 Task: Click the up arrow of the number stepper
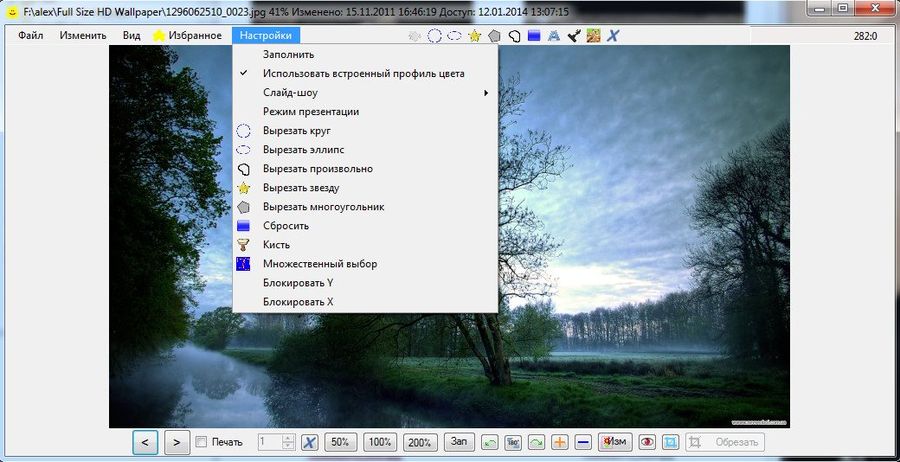click(x=289, y=438)
